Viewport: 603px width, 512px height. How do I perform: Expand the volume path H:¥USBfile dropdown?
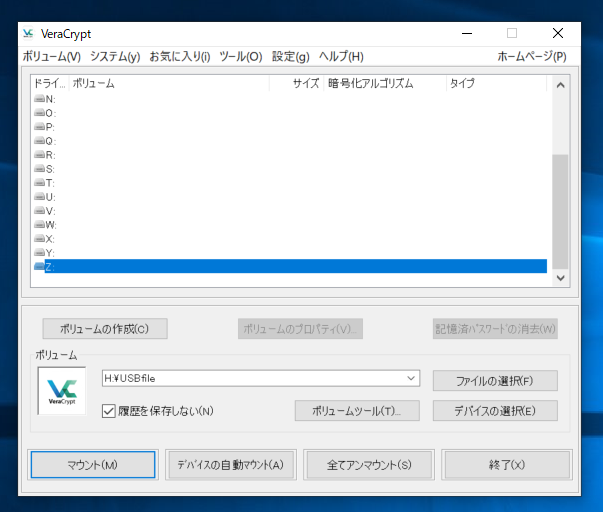pos(412,378)
